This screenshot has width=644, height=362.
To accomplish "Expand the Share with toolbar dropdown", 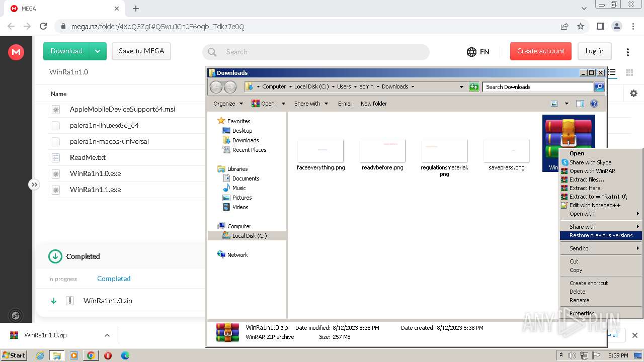I will 326,104.
